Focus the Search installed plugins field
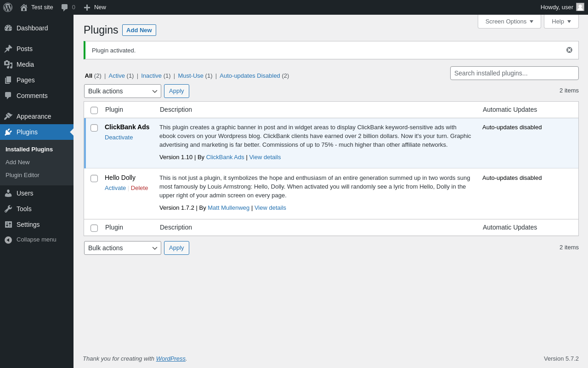The width and height of the screenshot is (588, 368). [514, 73]
